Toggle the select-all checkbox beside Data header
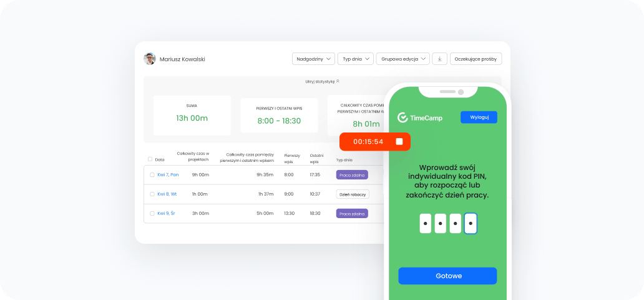This screenshot has height=300, width=644. (150, 159)
